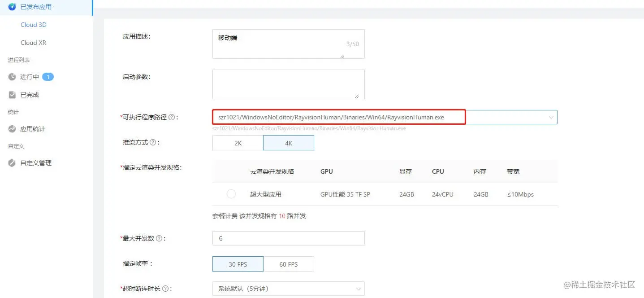
Task: Go to 进行中 process list
Action: (30, 77)
